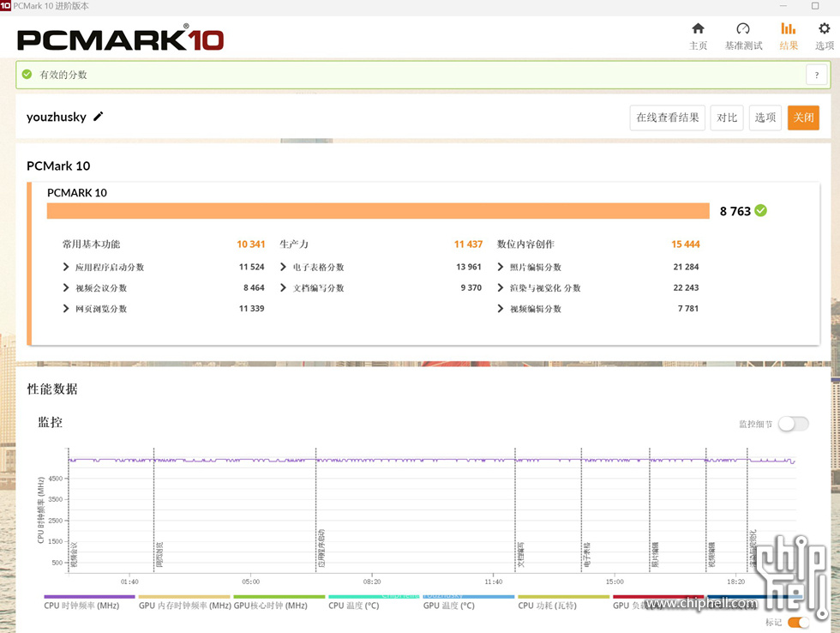Minimize the PCMark 10 window

[783, 6]
